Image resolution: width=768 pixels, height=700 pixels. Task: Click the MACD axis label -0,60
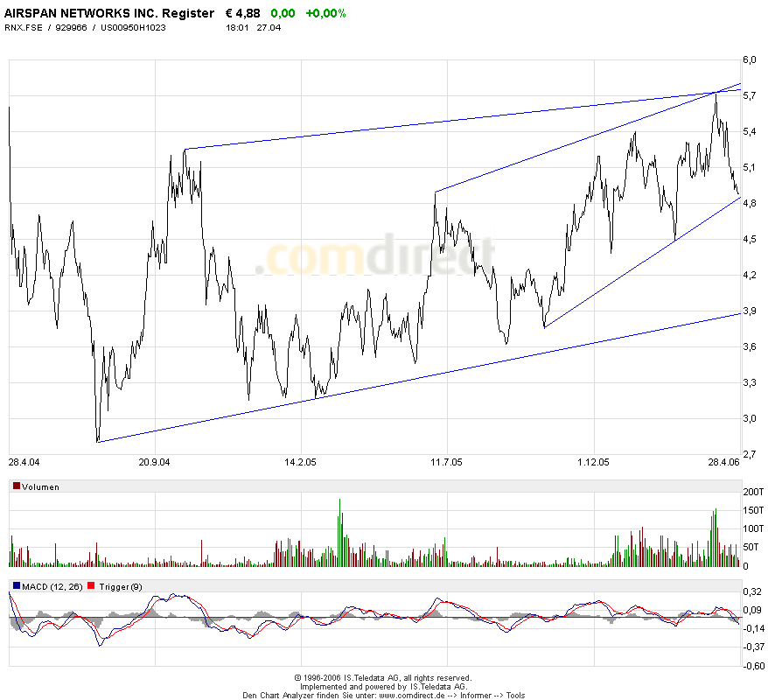753,666
